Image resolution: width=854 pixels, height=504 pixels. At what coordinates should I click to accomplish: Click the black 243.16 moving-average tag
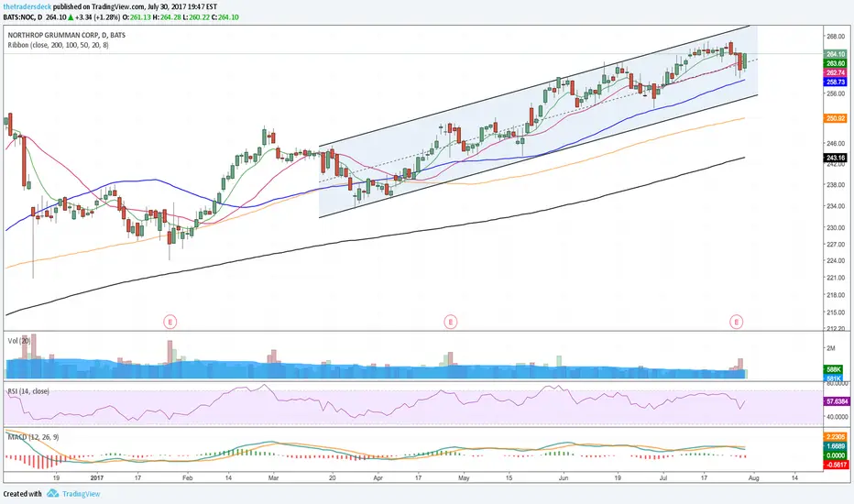(x=836, y=158)
